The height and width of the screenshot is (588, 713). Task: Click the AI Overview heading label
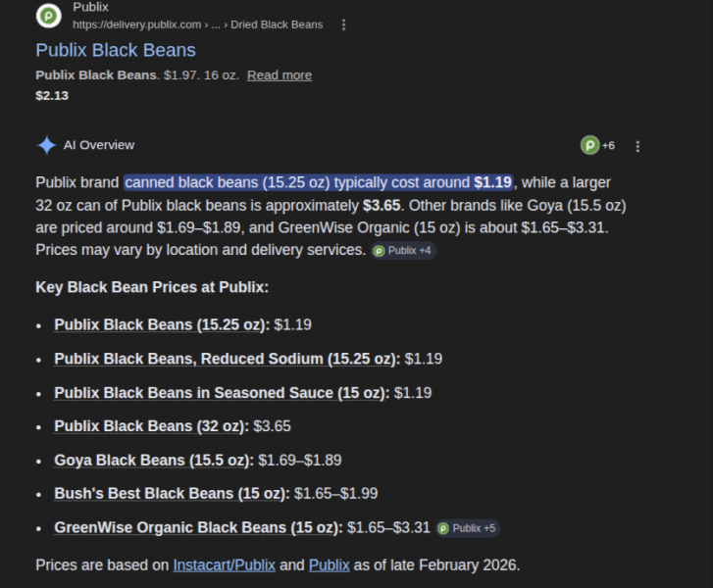[99, 145]
